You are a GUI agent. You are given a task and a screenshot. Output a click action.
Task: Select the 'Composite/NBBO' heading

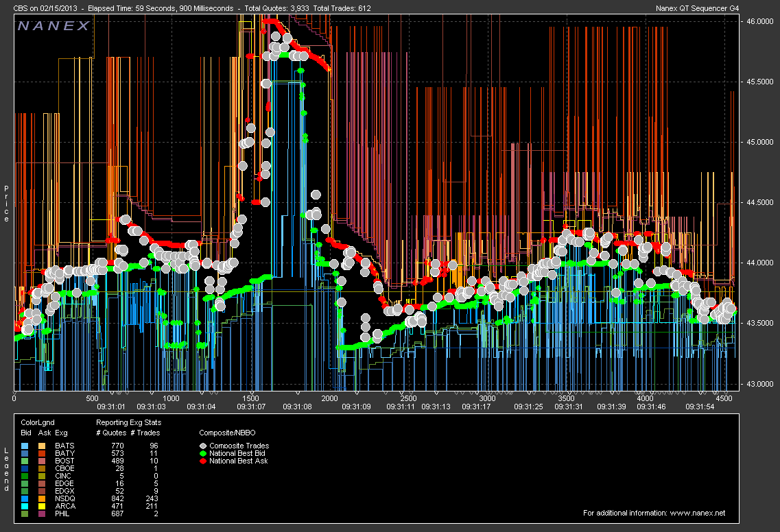tap(227, 433)
